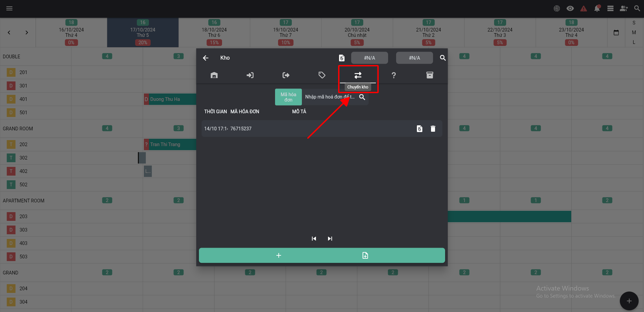Click the attachment document icon in Kho header
This screenshot has height=312, width=644.
coord(342,58)
